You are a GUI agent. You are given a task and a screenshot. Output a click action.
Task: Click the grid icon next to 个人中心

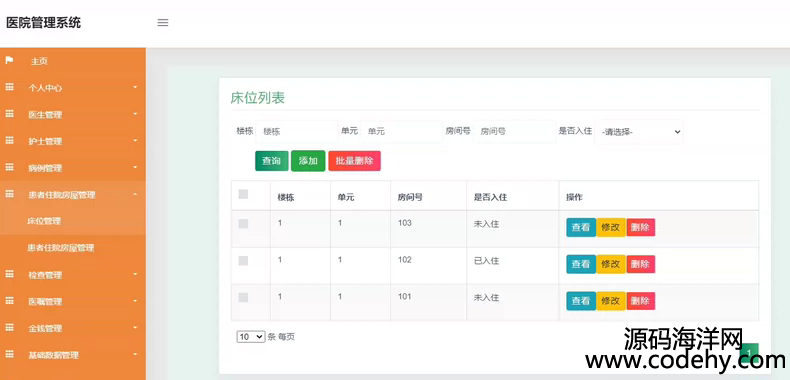9,87
